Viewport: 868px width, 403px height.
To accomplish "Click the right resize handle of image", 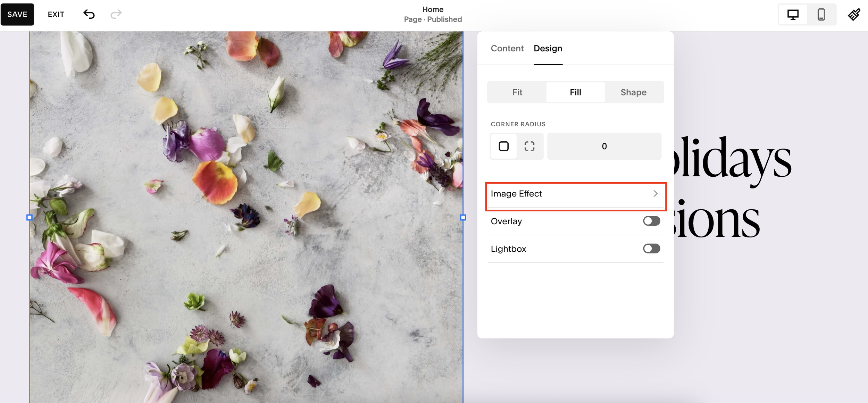I will click(x=463, y=218).
